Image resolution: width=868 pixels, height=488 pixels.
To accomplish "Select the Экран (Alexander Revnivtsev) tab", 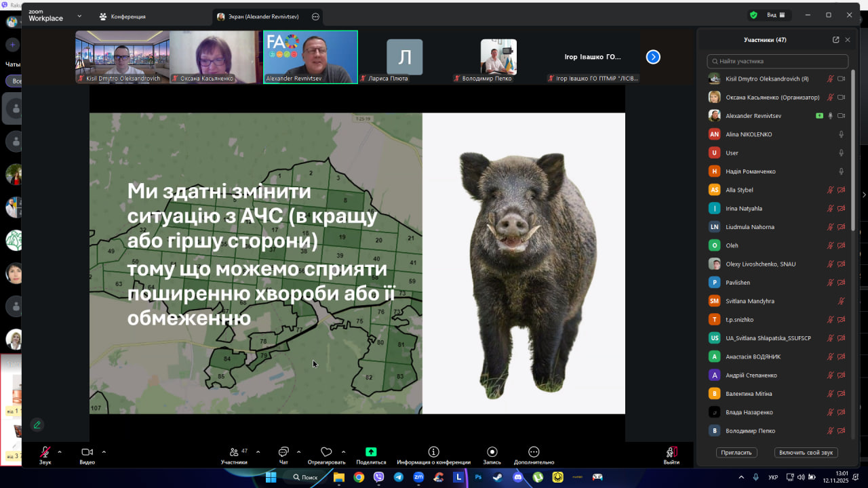I will [x=261, y=16].
